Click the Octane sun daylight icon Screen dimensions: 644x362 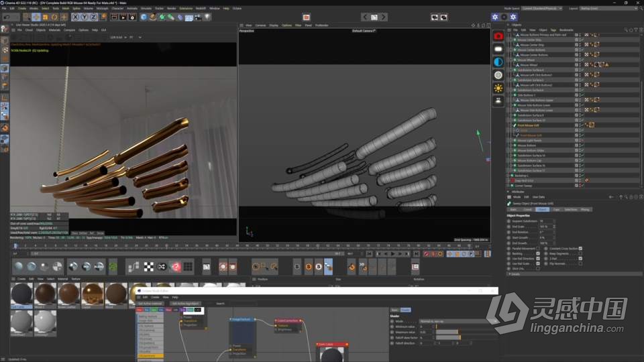pos(498,88)
